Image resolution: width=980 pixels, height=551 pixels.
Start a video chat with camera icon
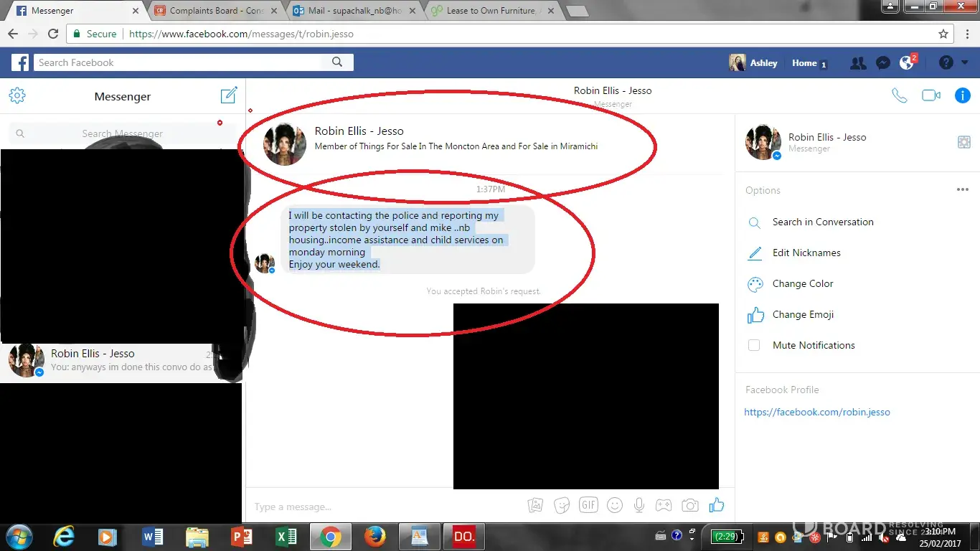pos(930,95)
